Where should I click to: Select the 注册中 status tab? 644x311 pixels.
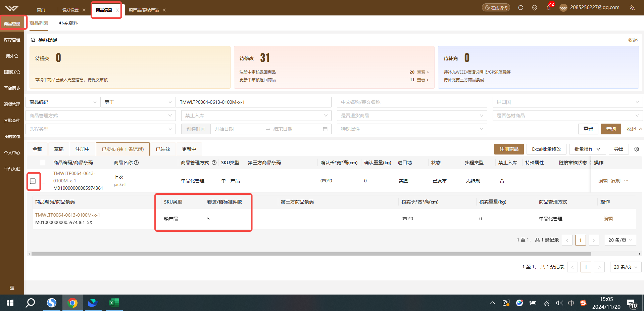[x=83, y=149]
